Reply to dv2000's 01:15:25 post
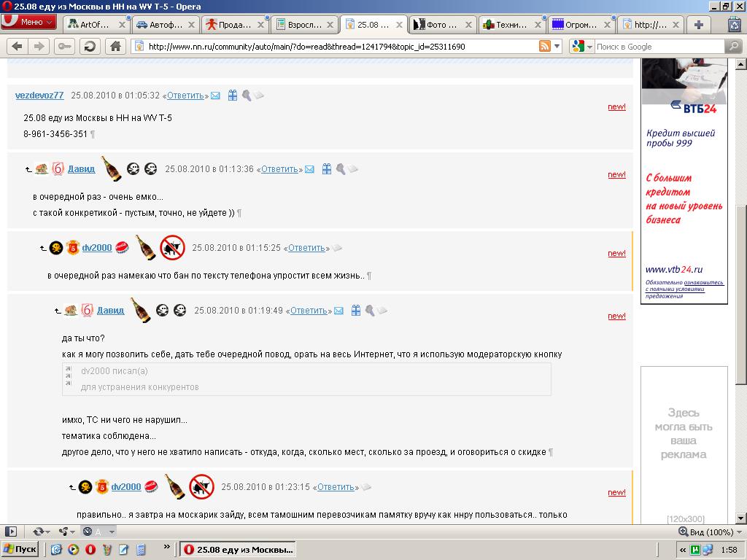Viewport: 747px width, 560px height. tap(306, 248)
